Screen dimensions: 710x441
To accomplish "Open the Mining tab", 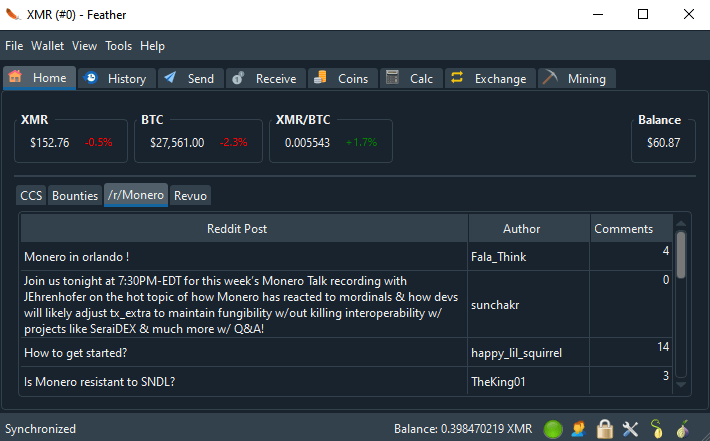I will coord(576,78).
